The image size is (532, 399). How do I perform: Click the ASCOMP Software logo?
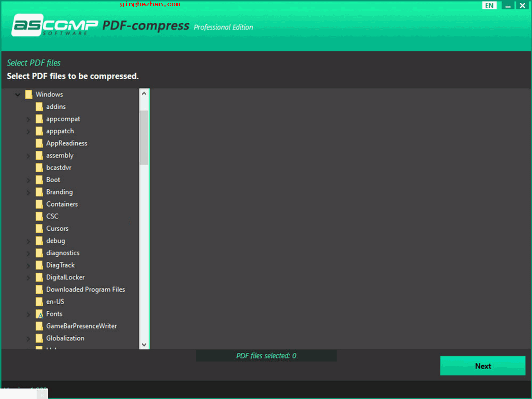[54, 25]
